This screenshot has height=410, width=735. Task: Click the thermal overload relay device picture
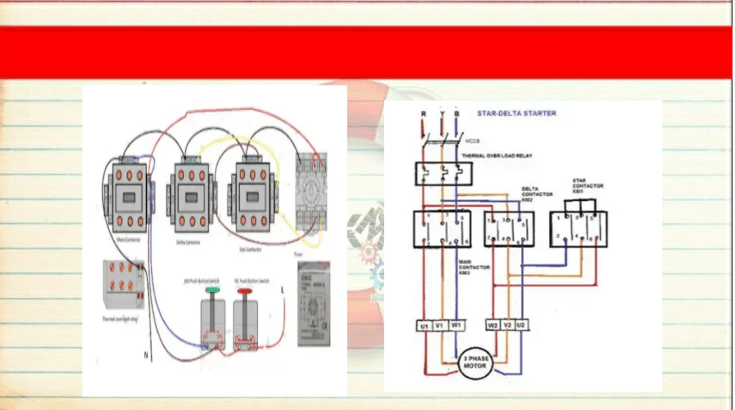click(124, 283)
